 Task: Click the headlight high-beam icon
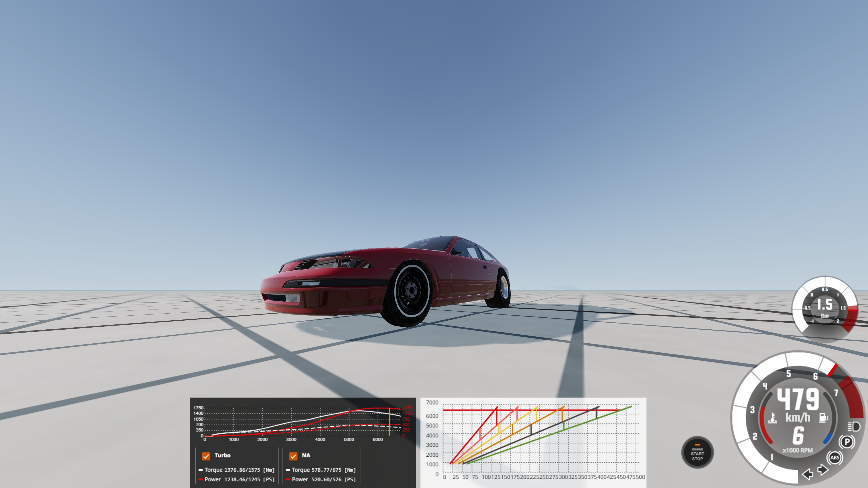pyautogui.click(x=854, y=427)
